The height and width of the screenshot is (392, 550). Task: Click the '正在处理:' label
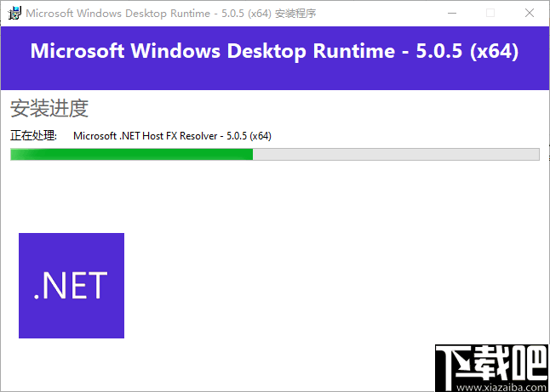point(34,135)
